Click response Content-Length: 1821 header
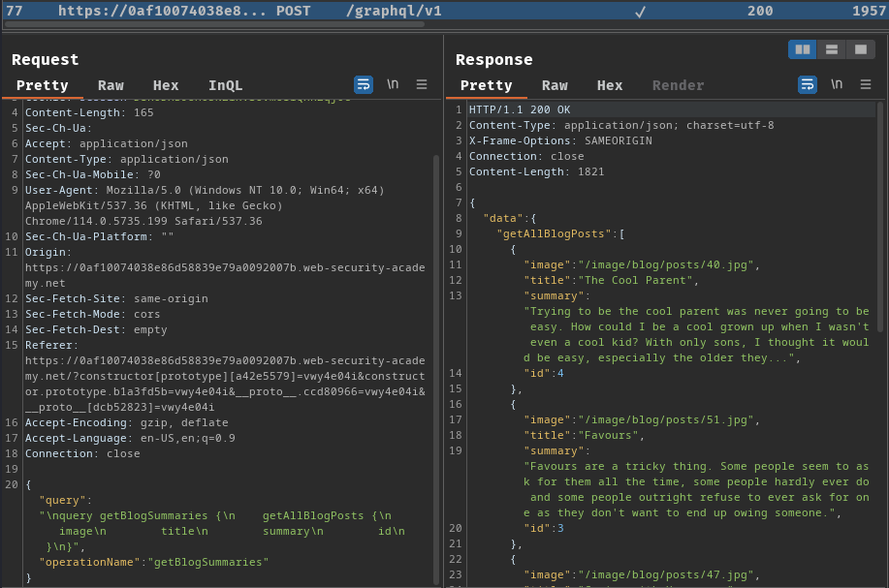 tap(536, 171)
